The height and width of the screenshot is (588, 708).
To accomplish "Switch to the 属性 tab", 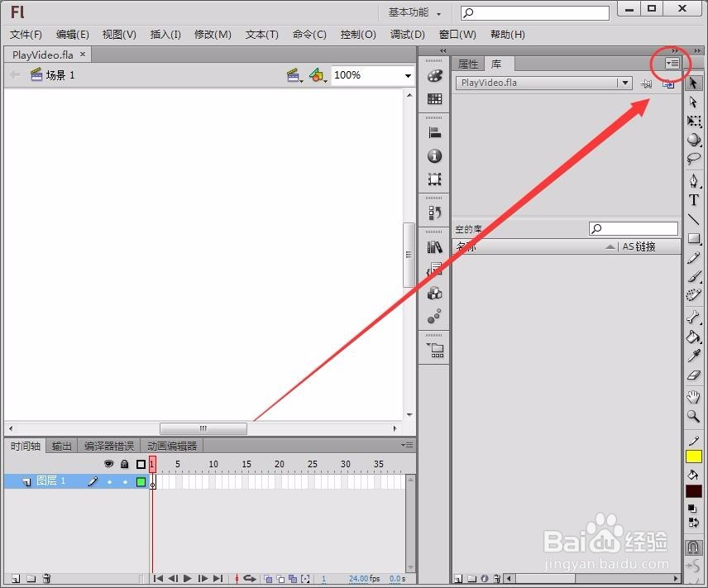I will coord(468,65).
